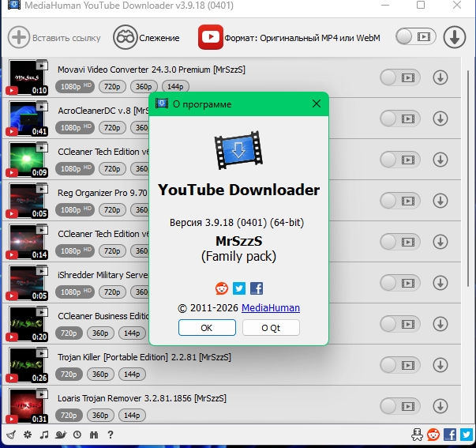The width and height of the screenshot is (476, 448).
Task: Toggle the global video mode switch in toolbar
Action: click(415, 36)
